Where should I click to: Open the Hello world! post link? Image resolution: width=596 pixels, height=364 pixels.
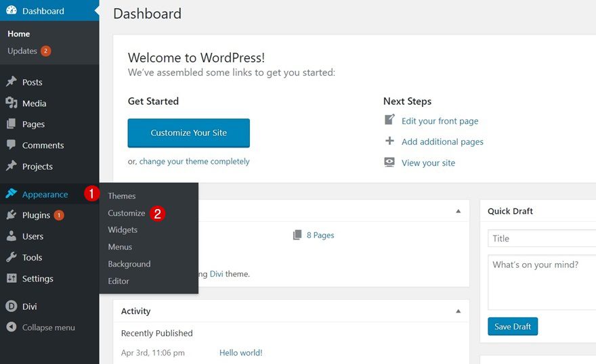[240, 352]
